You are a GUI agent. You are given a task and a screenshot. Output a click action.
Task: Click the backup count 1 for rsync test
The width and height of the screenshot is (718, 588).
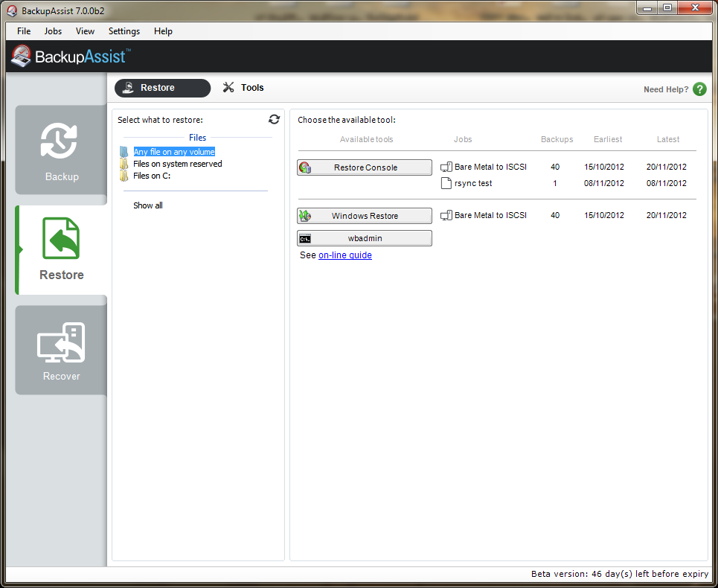coord(555,183)
